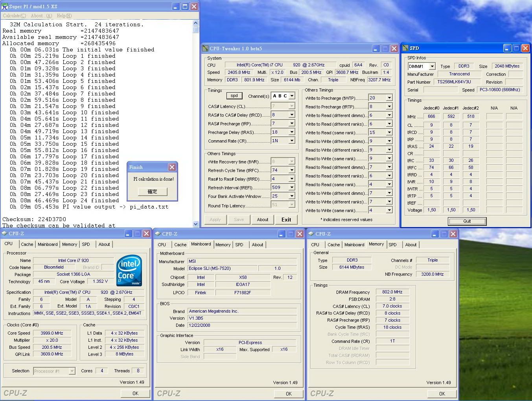This screenshot has width=532, height=401.
Task: Open the About menu in Super PI
Action: coord(41,16)
